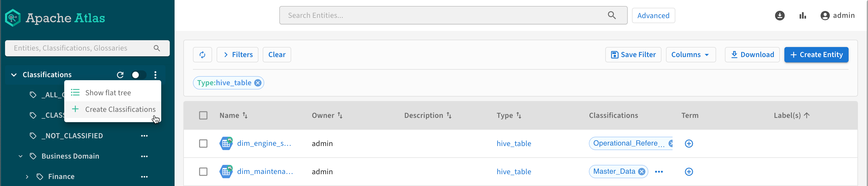Click the refresh search results icon
868x186 pixels.
202,55
